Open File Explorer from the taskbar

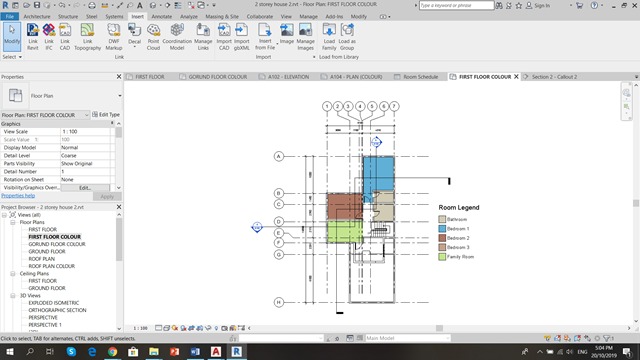(154, 351)
